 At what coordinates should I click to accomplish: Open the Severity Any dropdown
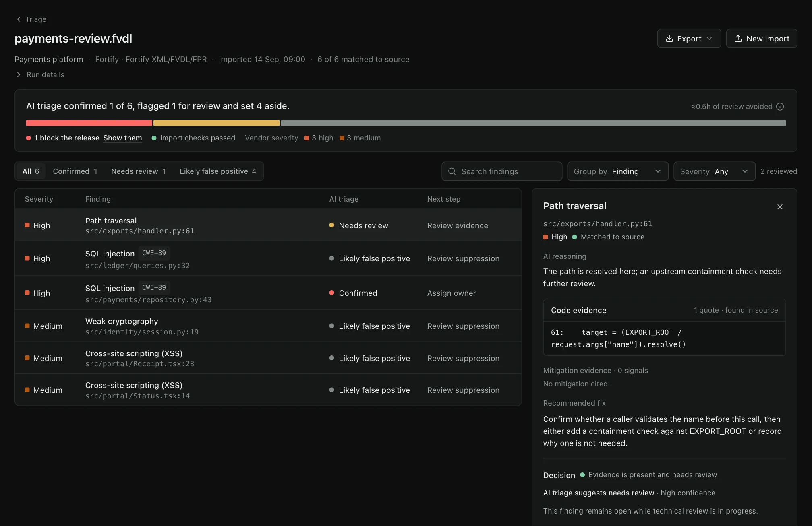pos(714,171)
